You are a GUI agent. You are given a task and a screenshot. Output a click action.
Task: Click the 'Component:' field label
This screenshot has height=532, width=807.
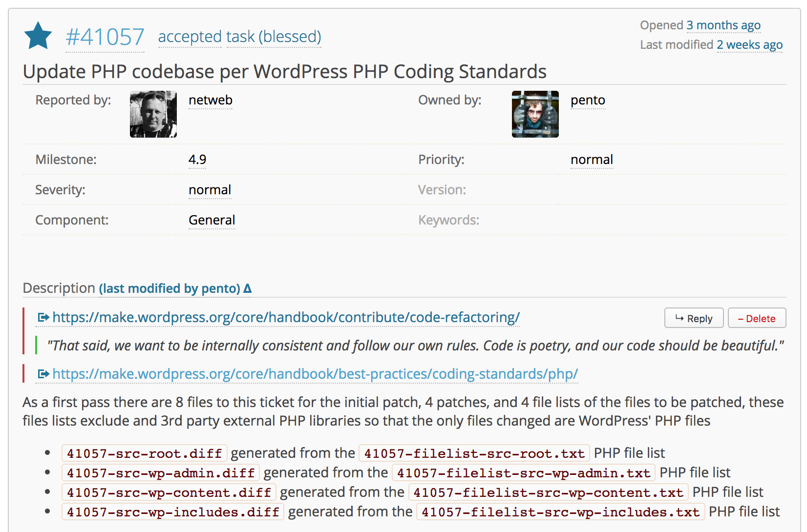72,220
